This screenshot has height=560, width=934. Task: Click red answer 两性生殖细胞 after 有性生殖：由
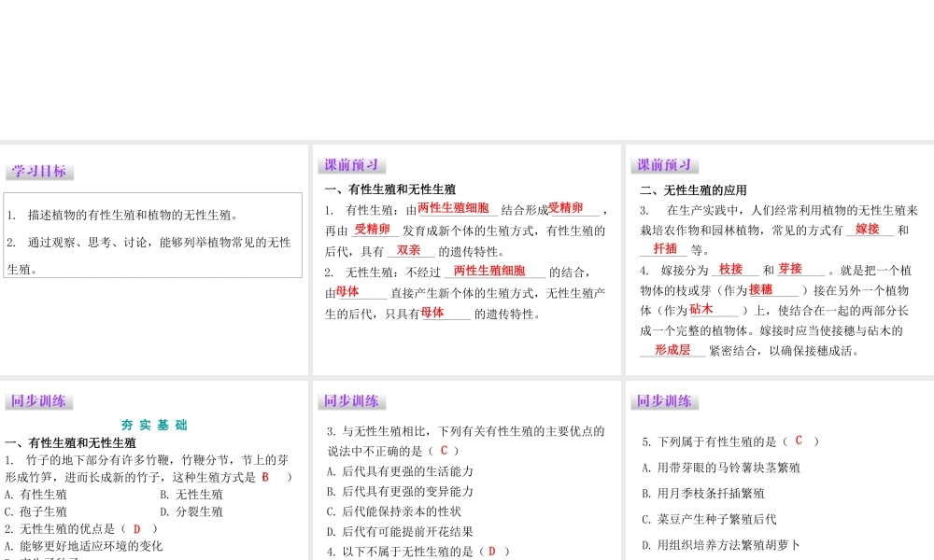[453, 208]
